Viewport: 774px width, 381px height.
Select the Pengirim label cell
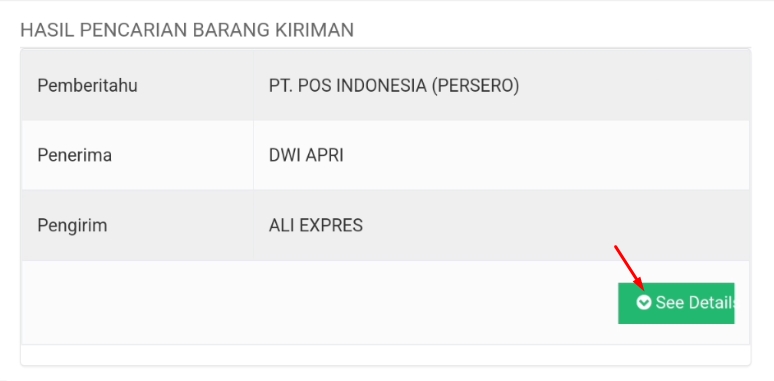(x=137, y=226)
